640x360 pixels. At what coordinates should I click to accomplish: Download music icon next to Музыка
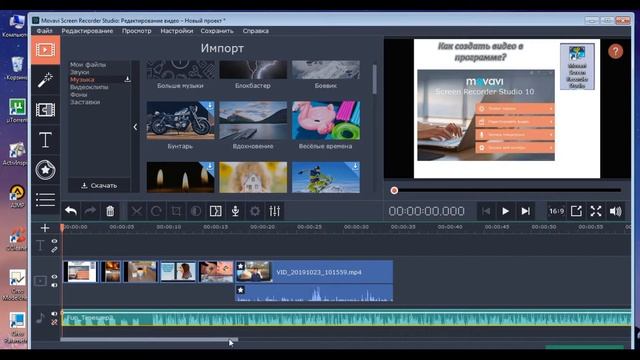pos(127,79)
